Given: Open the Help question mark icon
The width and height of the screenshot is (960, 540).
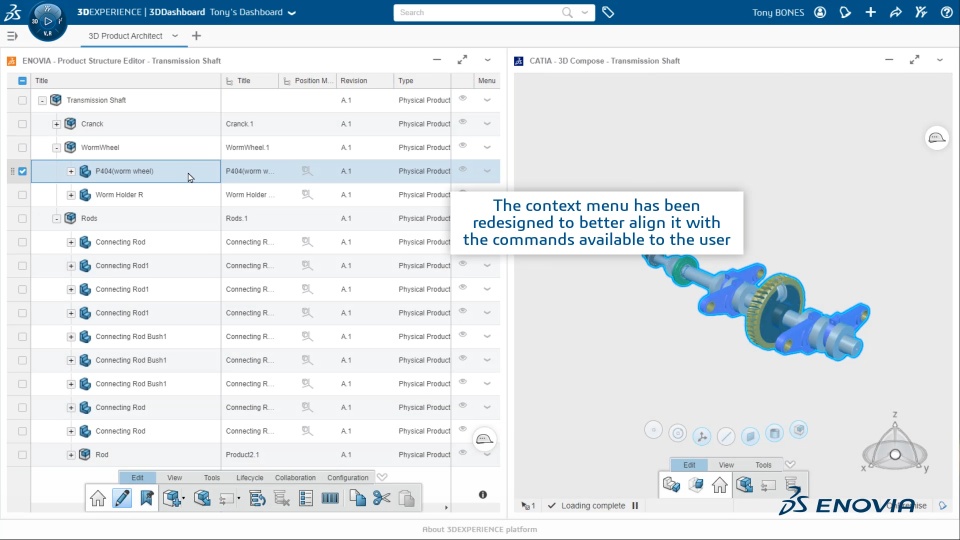Looking at the screenshot, I should click(x=947, y=12).
